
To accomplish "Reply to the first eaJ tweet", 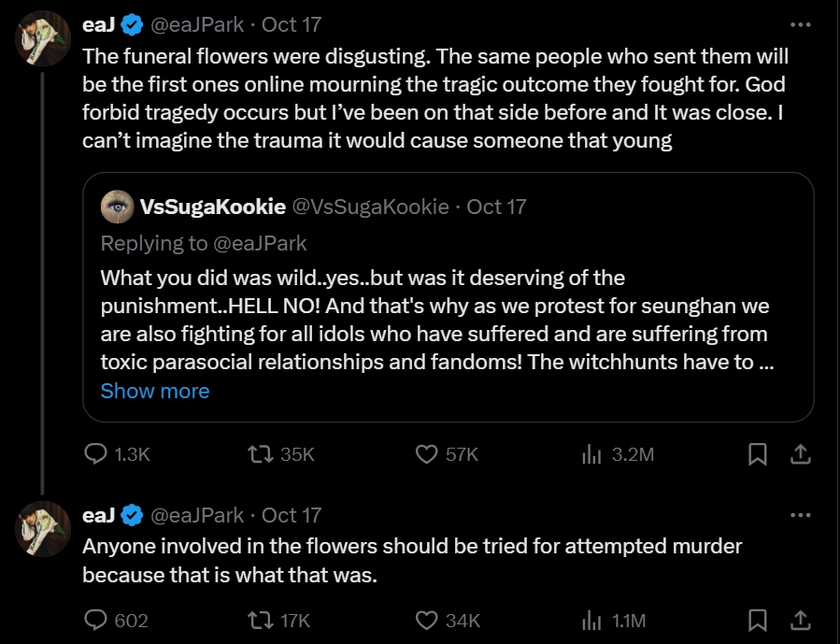I will 96,454.
